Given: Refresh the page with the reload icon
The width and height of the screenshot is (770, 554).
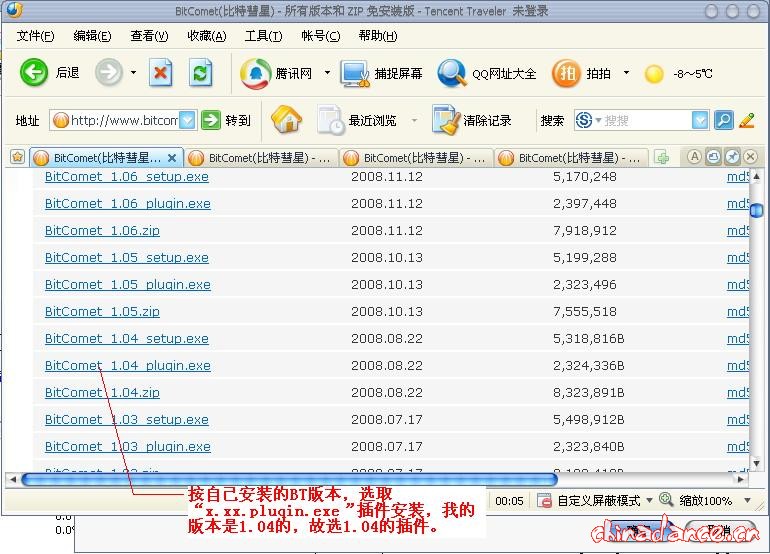Looking at the screenshot, I should (201, 73).
